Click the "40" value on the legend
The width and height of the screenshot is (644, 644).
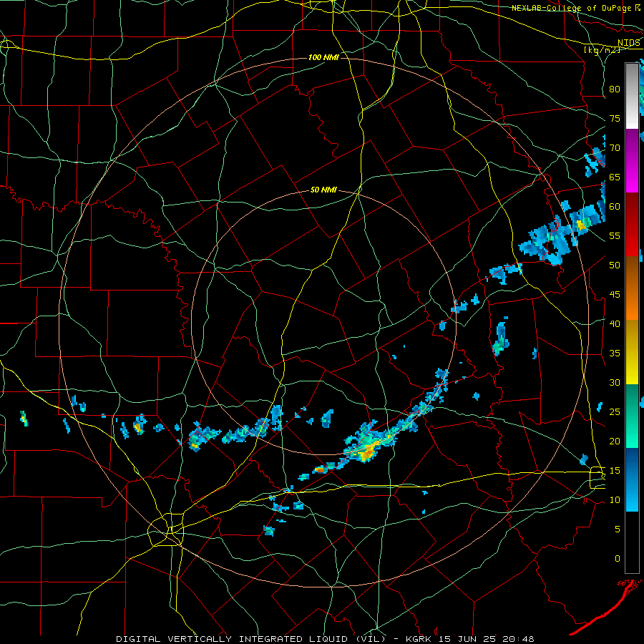coord(615,323)
